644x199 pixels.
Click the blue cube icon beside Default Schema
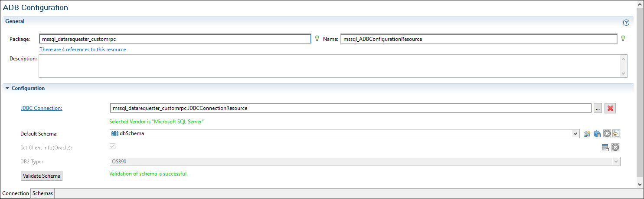coord(597,134)
